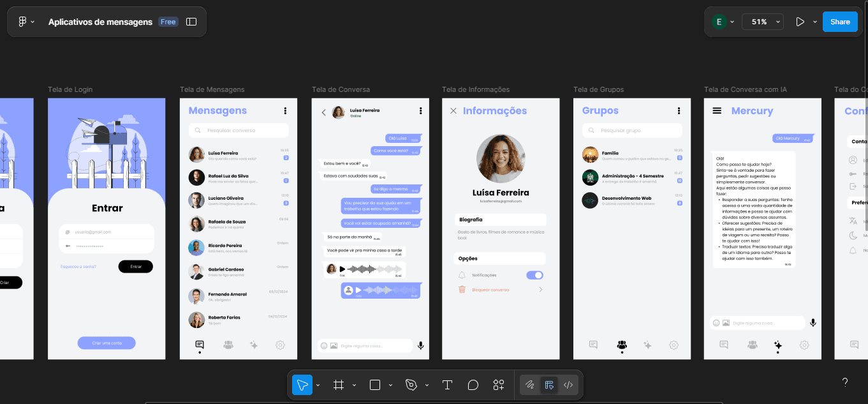Expand the presentation options arrow next to Play
This screenshot has width=868, height=404.
point(815,22)
